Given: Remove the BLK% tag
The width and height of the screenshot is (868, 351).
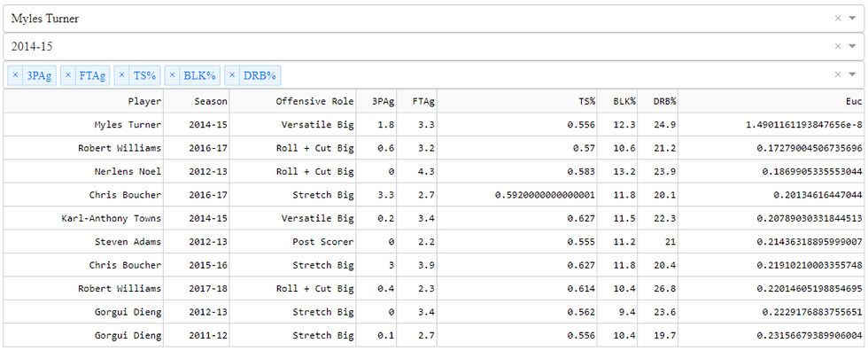Looking at the screenshot, I should click(x=172, y=75).
